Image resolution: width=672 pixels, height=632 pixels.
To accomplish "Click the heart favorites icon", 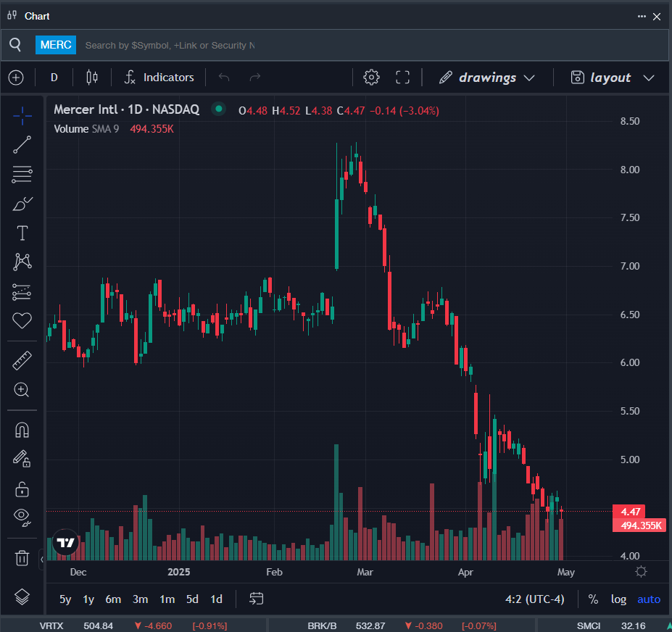I will [x=22, y=320].
